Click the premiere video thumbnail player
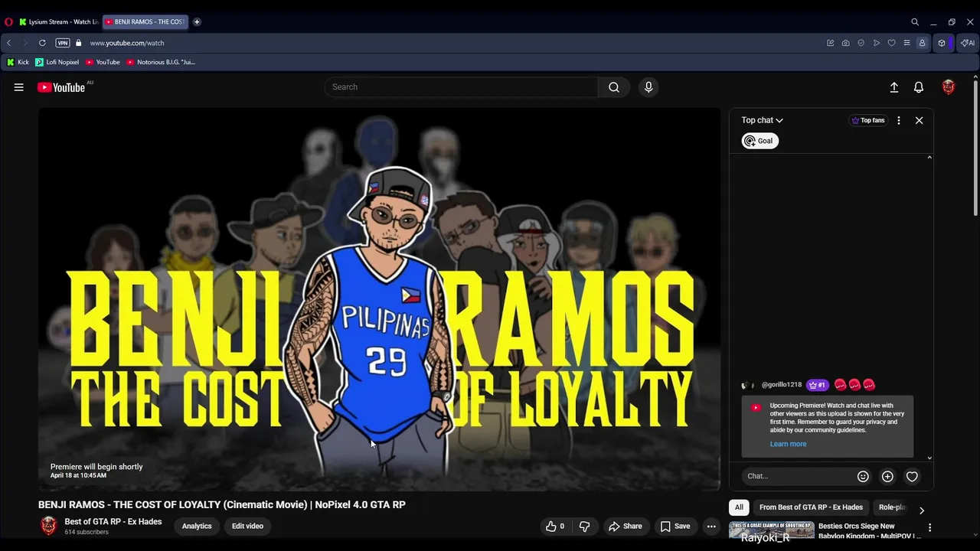Image resolution: width=980 pixels, height=551 pixels. point(379,298)
